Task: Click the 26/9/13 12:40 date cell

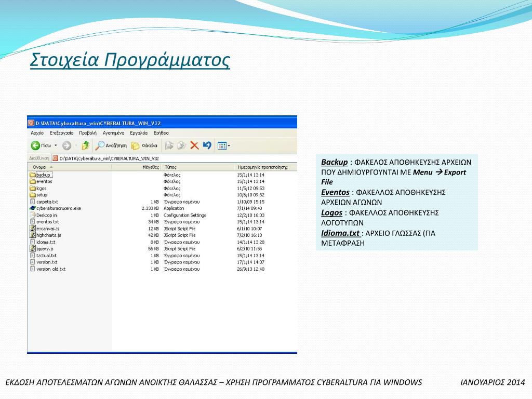Action: click(250, 269)
